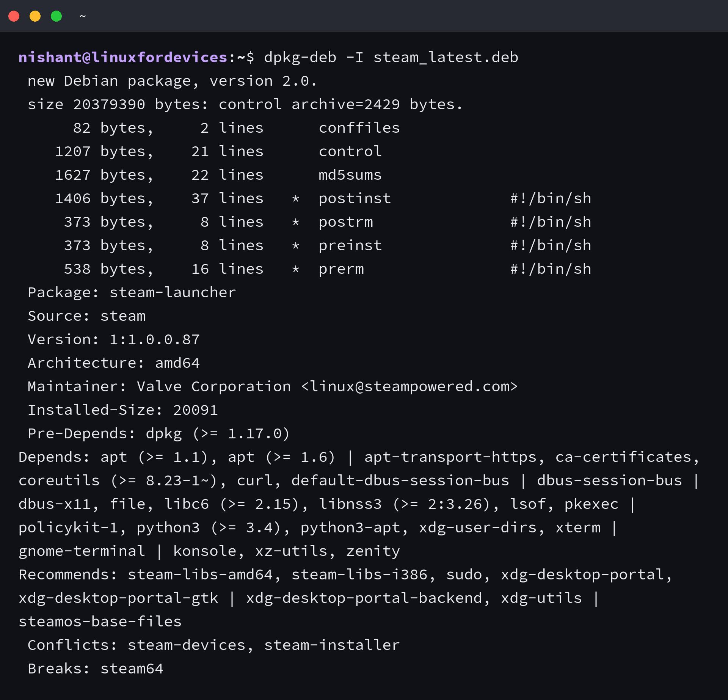Click the 'postinst' script name
The height and width of the screenshot is (700, 728).
(x=355, y=198)
